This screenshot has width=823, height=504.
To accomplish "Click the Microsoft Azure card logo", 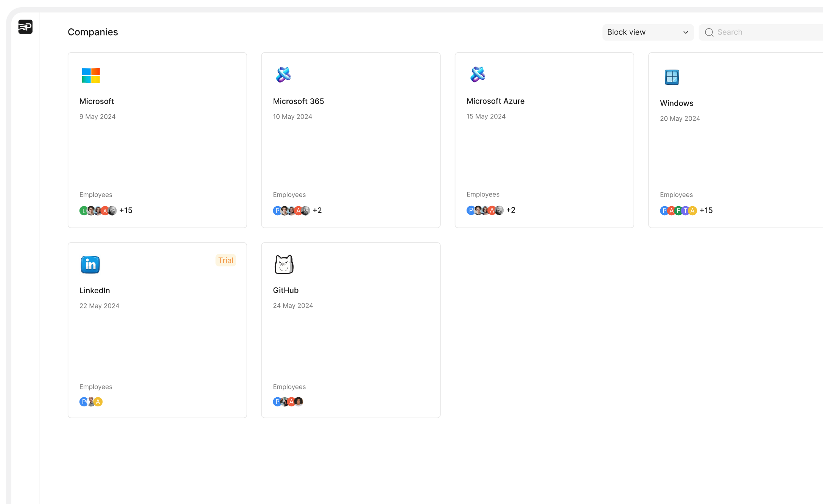I will click(478, 74).
